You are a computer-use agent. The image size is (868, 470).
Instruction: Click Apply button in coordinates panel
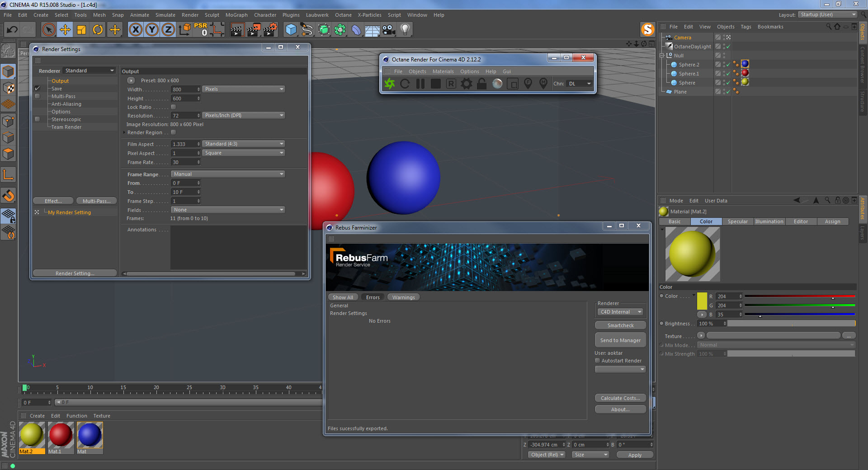tap(635, 455)
